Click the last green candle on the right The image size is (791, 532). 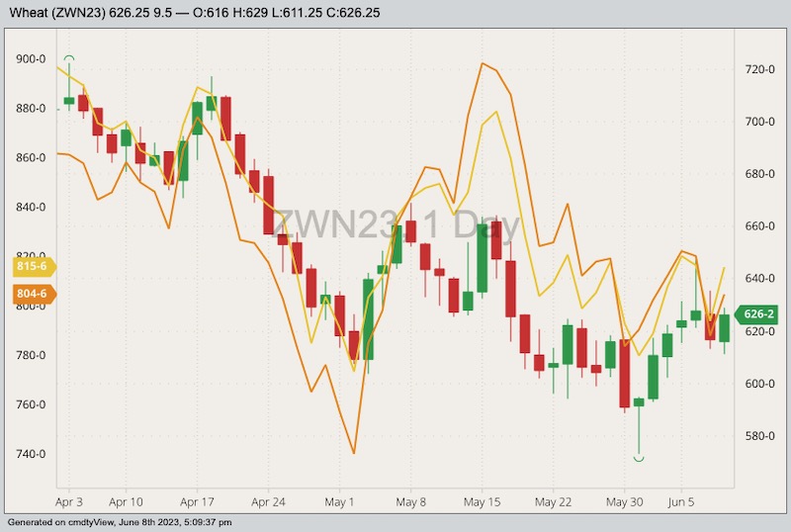(724, 328)
